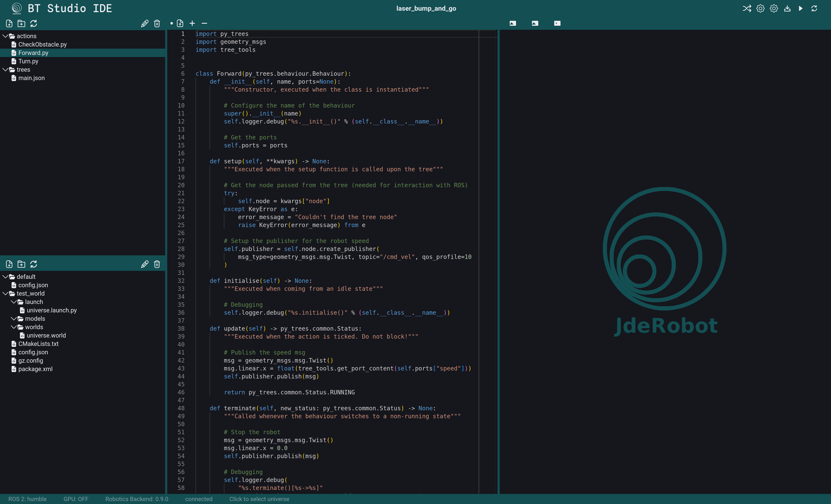This screenshot has width=831, height=504.
Task: Increase editor zoom with plus icon
Action: pos(192,23)
